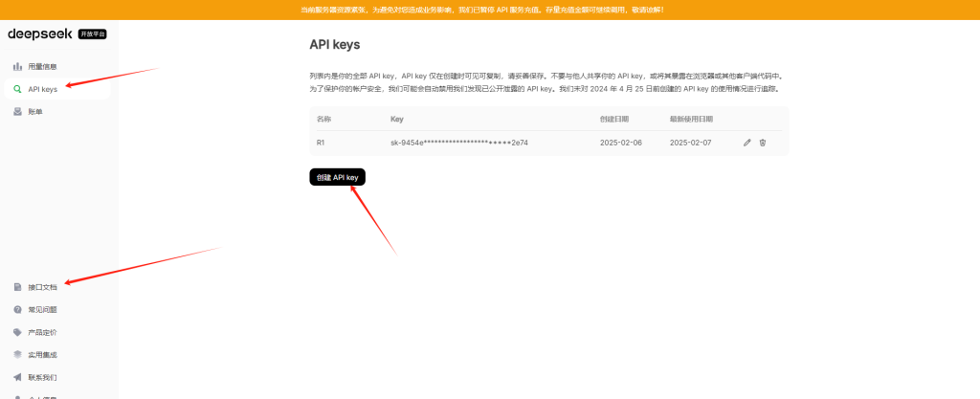The width and height of the screenshot is (980, 399).
Task: Click the deepseek logo
Action: [x=40, y=33]
